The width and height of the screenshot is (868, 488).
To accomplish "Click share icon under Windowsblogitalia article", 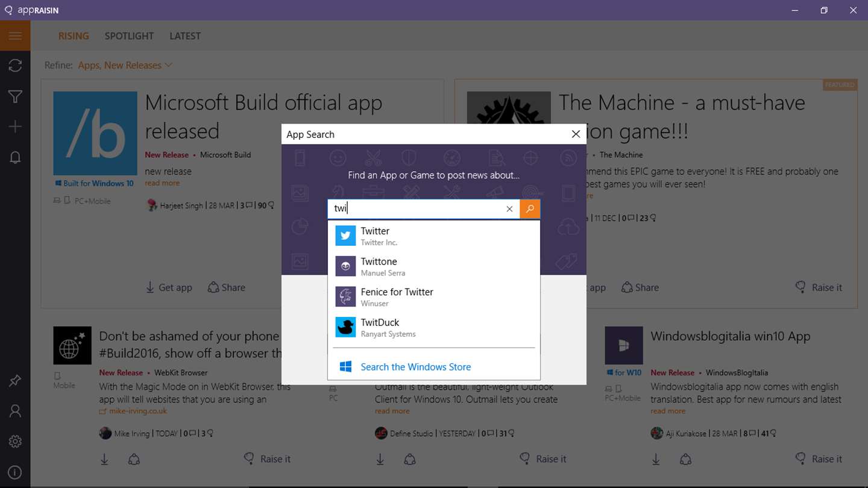I will pos(685,459).
